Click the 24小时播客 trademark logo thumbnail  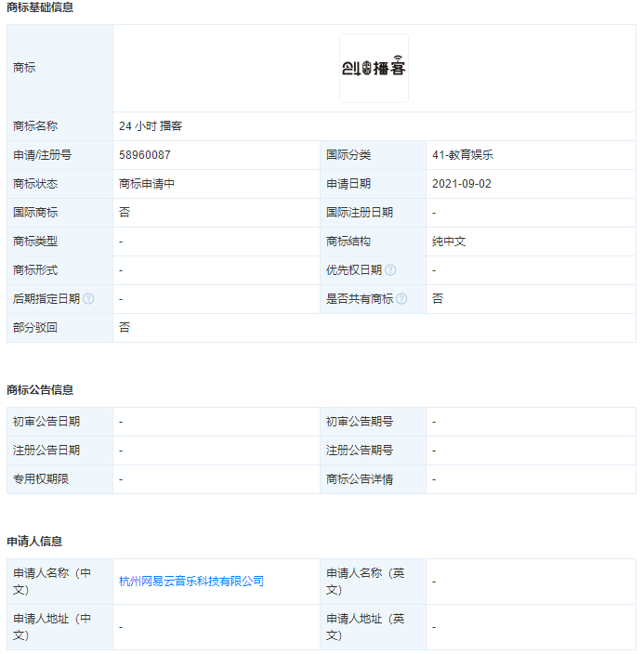pyautogui.click(x=374, y=68)
